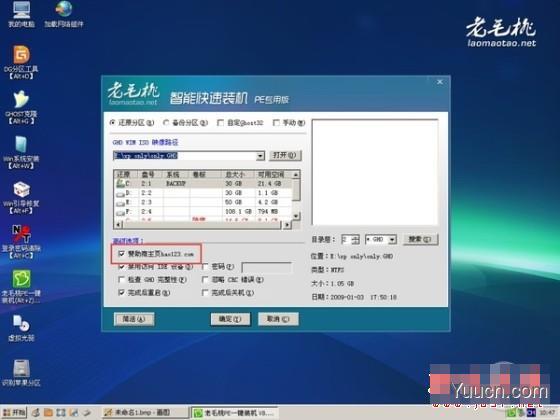Open the 加载网络组件 desktop icon

64,14
